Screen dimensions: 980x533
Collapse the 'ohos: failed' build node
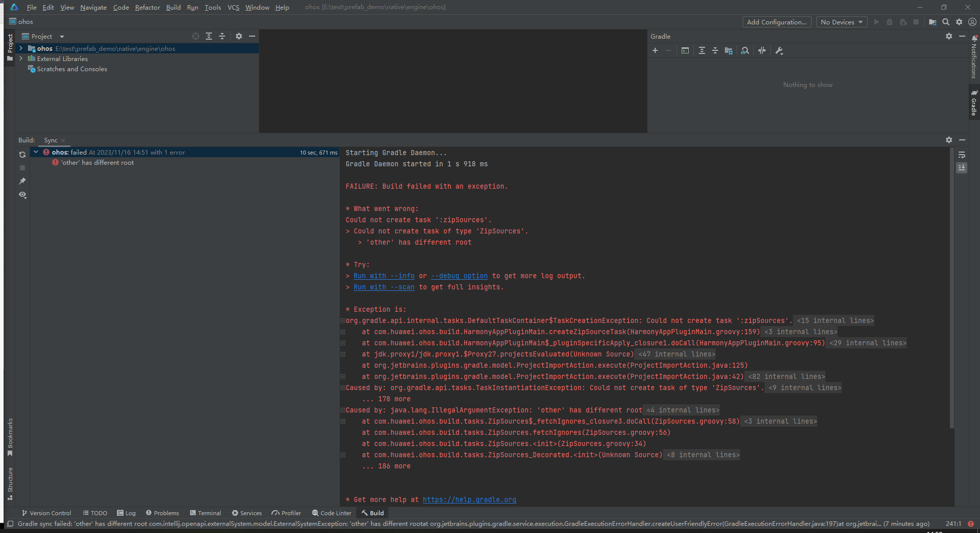point(36,152)
